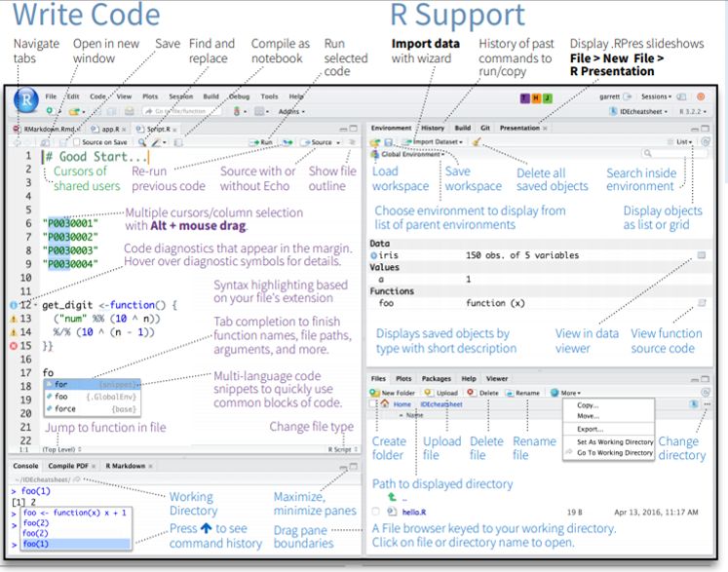Open the File menu
Image resolution: width=728 pixels, height=572 pixels.
(x=51, y=96)
